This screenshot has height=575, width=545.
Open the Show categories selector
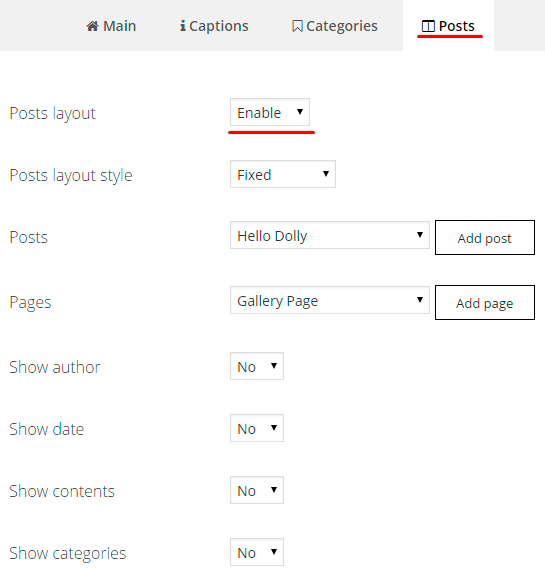[x=257, y=552]
